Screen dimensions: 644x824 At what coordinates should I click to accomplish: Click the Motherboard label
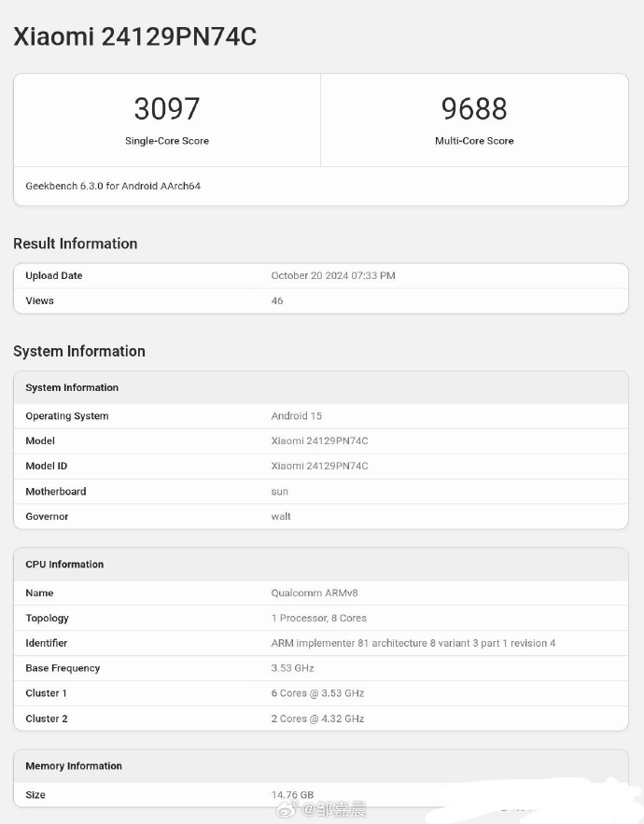pyautogui.click(x=56, y=492)
